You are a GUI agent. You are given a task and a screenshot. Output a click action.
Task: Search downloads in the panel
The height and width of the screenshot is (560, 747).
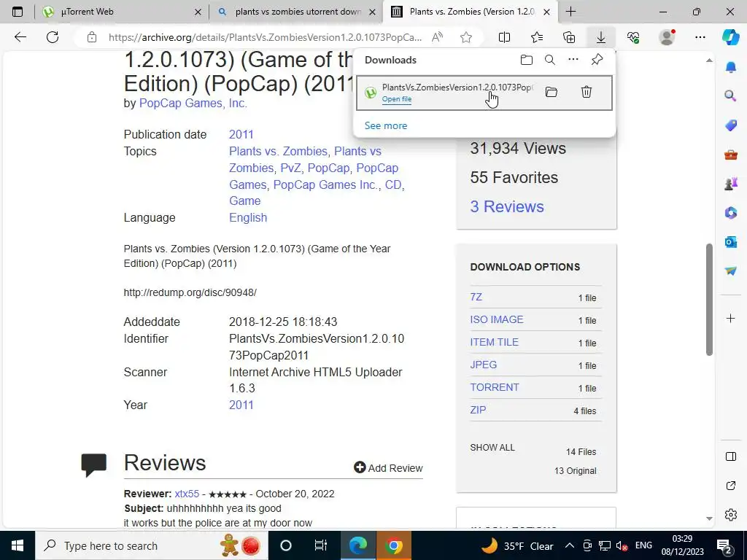tap(550, 60)
